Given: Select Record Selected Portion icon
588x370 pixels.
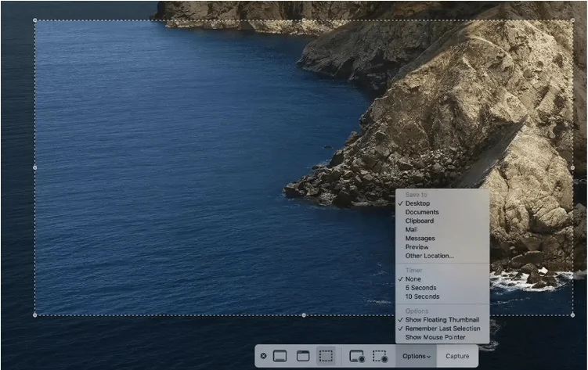Looking at the screenshot, I should pyautogui.click(x=381, y=356).
